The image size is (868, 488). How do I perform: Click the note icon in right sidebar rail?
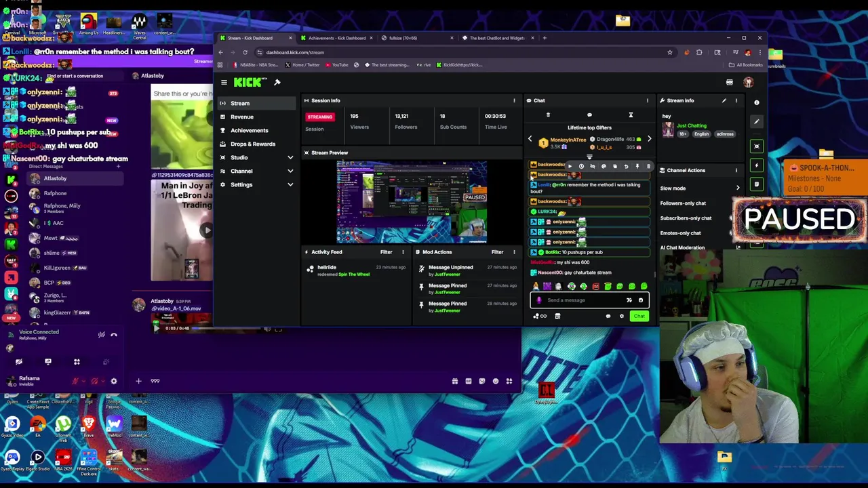(x=757, y=184)
